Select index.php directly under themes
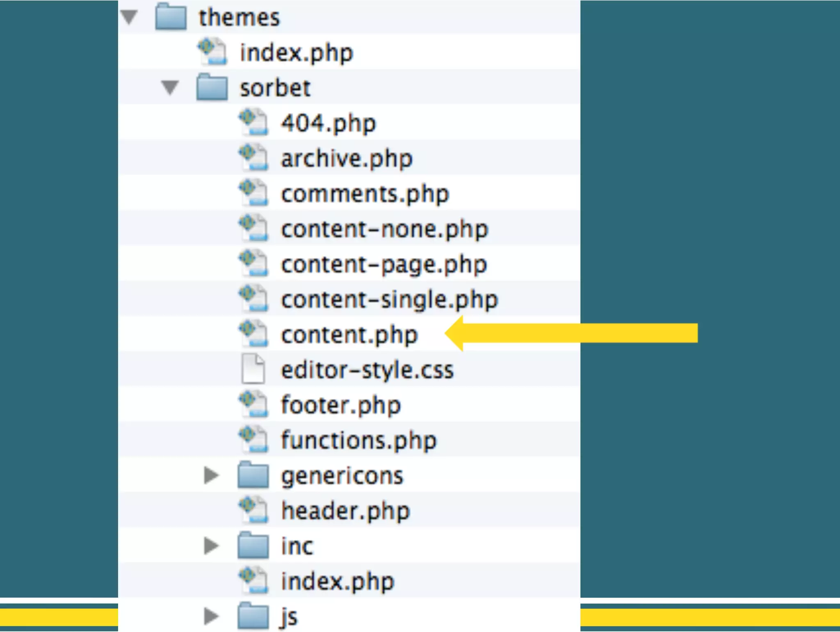The image size is (840, 632). (296, 52)
